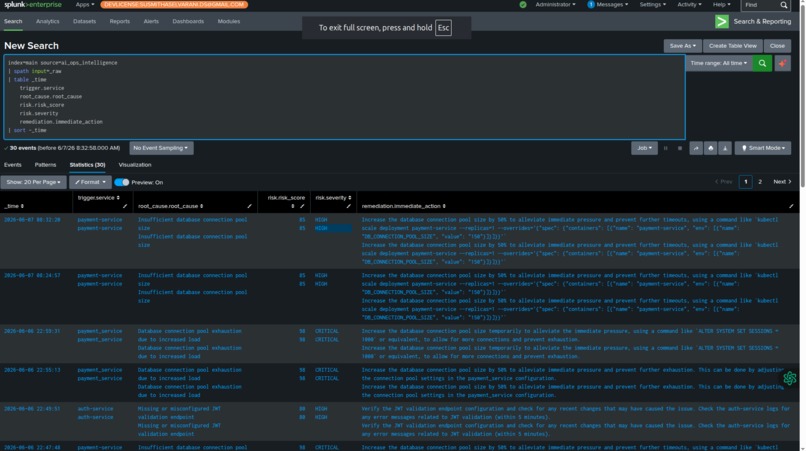The height and width of the screenshot is (451, 806).
Task: Open the Save As dropdown
Action: pyautogui.click(x=682, y=46)
